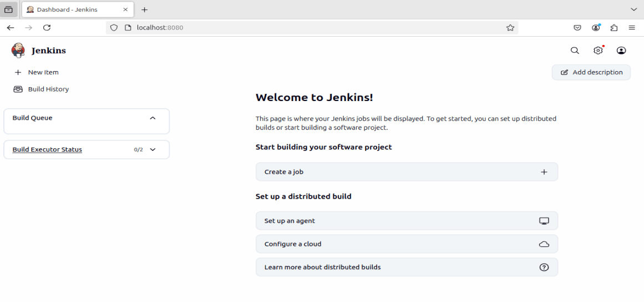Select the Dashboard - Jenkins tab
The image size is (644, 302).
tap(78, 9)
